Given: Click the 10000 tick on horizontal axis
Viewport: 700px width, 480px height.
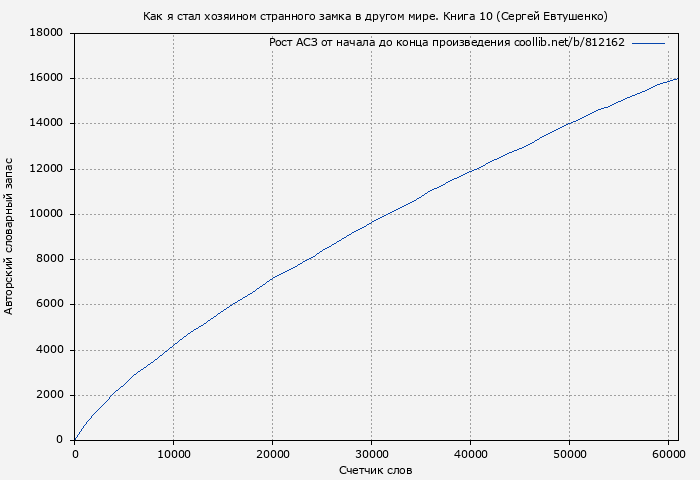Looking at the screenshot, I should tap(173, 454).
